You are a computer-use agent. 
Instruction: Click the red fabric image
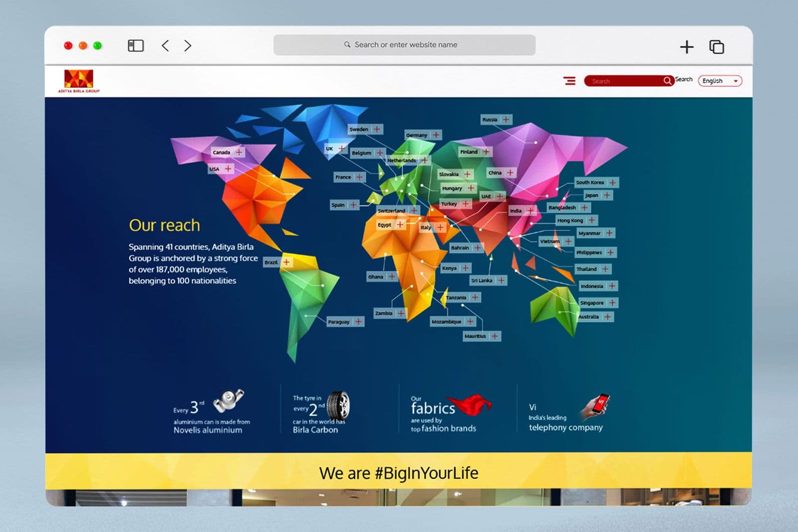coord(470,404)
